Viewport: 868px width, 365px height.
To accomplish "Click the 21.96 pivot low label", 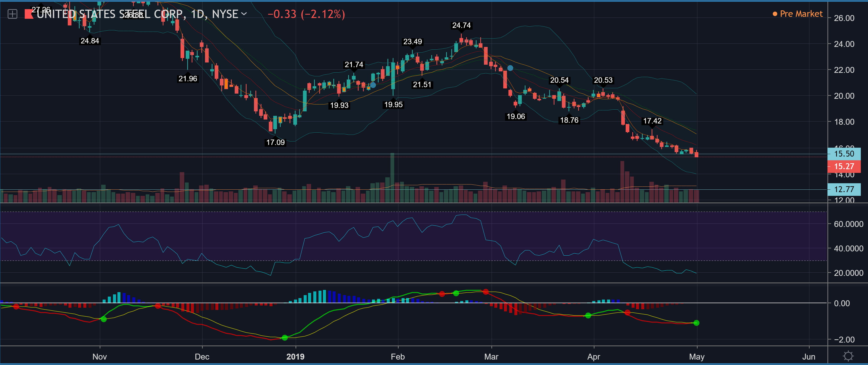I will pos(188,79).
